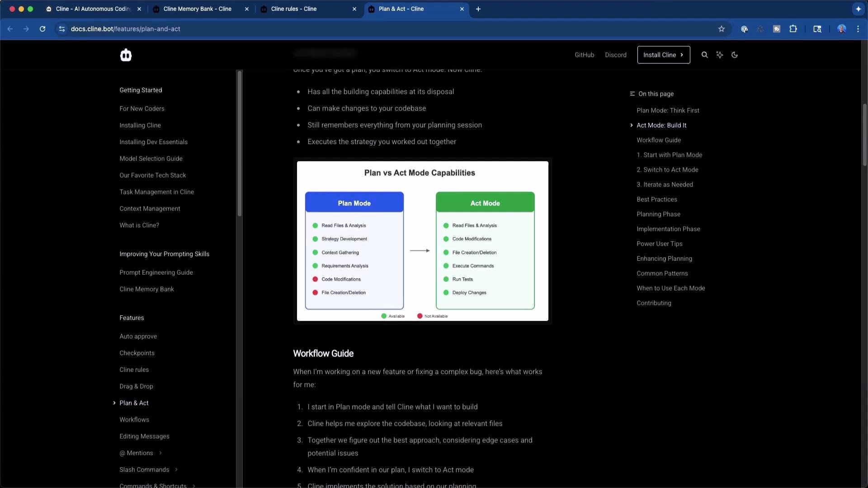Open Context Management page
Image resolution: width=868 pixels, height=488 pixels.
pos(150,209)
